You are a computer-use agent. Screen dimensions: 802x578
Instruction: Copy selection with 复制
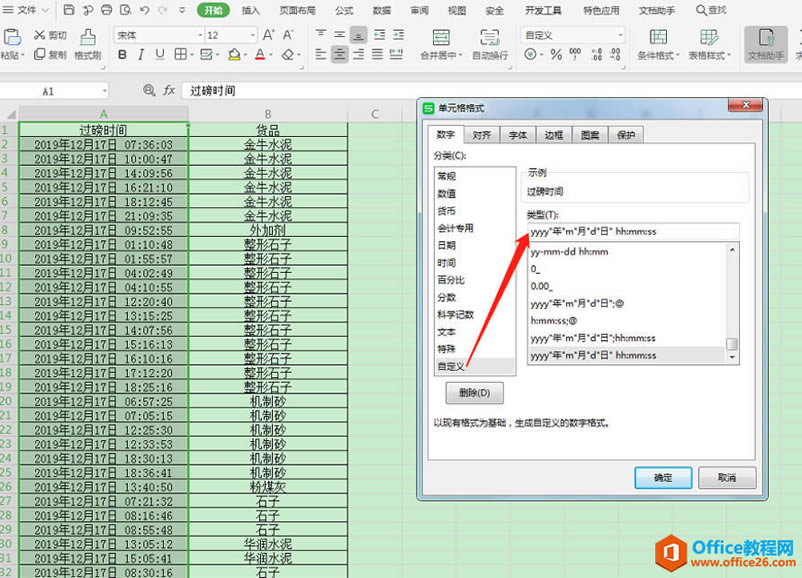50,54
